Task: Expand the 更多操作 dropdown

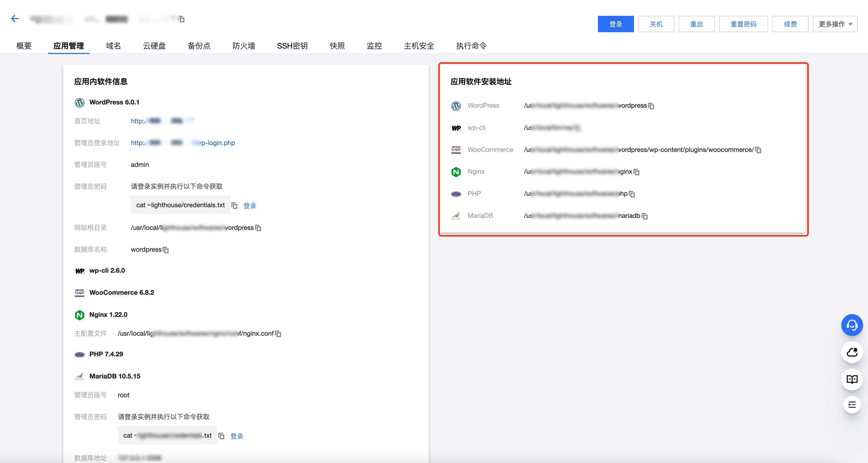Action: tap(835, 24)
